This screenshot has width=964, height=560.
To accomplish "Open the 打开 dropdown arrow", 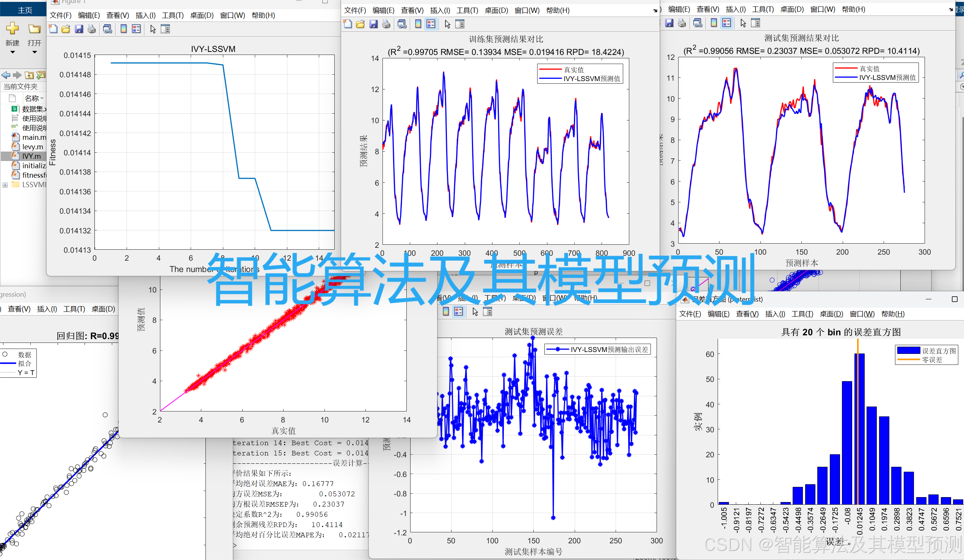I will (x=34, y=52).
